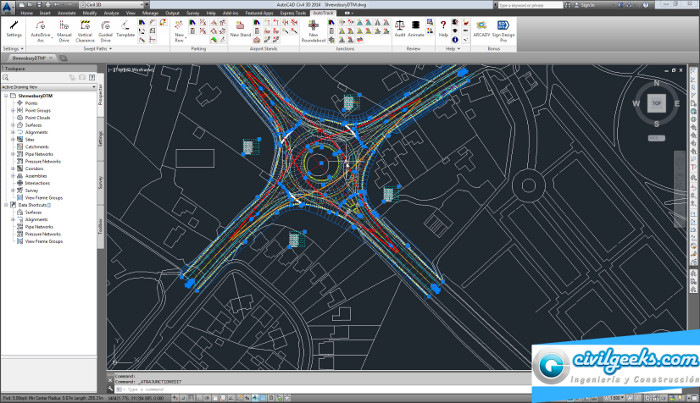Select the AutoDrive Arc tool
Viewport: 700px width, 403px height.
pos(40,27)
